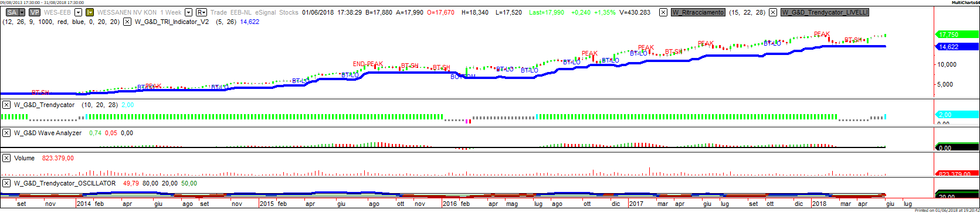Click the Volume study label
The height and width of the screenshot is (213, 980).
[x=24, y=158]
